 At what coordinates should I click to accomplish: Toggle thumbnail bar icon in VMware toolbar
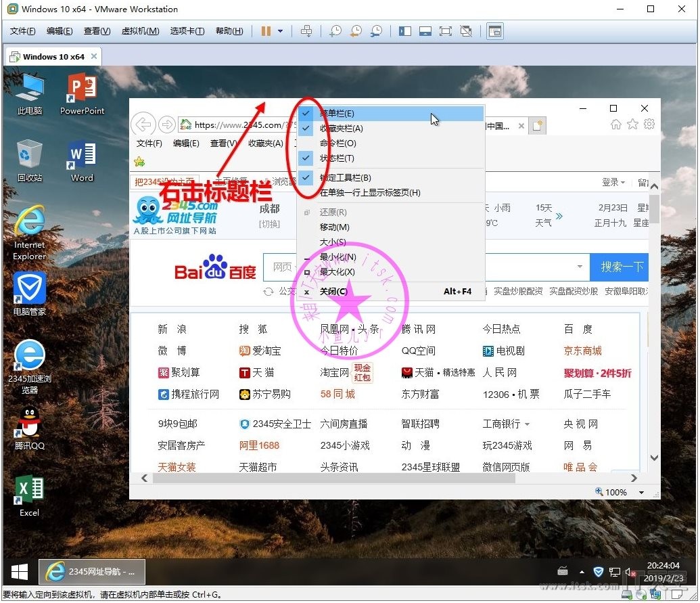click(425, 31)
